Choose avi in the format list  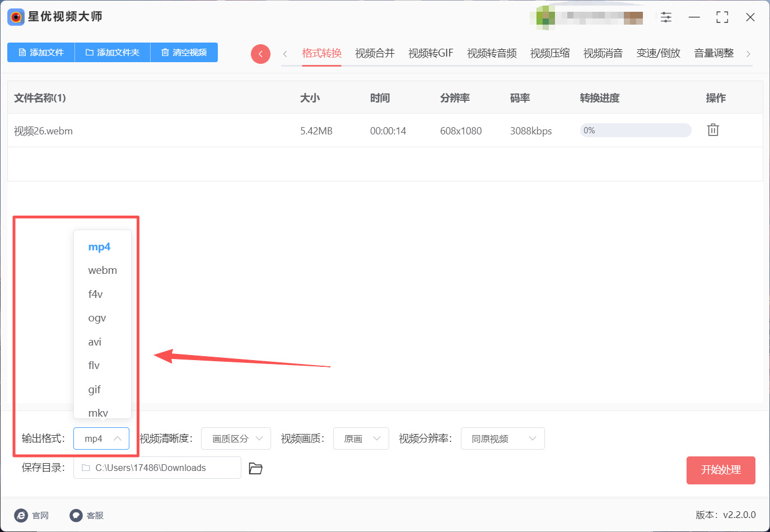click(x=102, y=342)
